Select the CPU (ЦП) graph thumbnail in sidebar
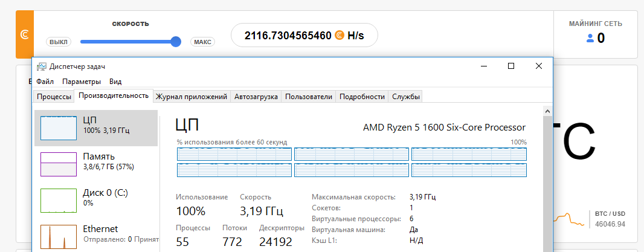The height and width of the screenshot is (252, 644). pos(59,128)
